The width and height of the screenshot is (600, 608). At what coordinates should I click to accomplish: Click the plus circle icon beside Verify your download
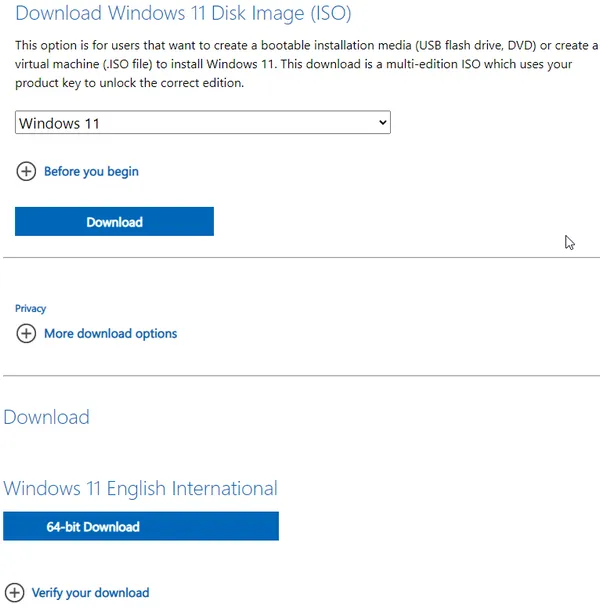(x=14, y=592)
